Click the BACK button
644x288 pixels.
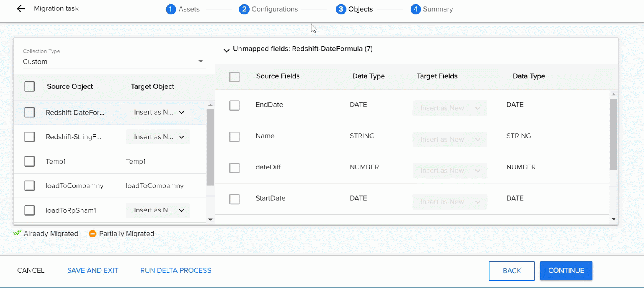point(512,271)
